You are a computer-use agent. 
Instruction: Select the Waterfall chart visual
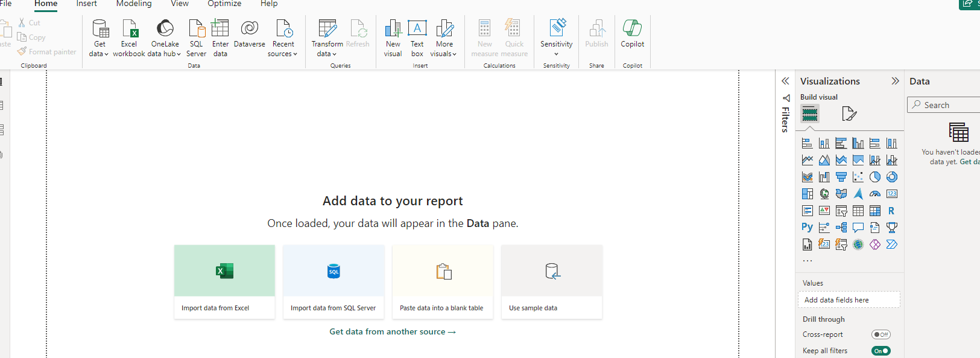tap(824, 177)
